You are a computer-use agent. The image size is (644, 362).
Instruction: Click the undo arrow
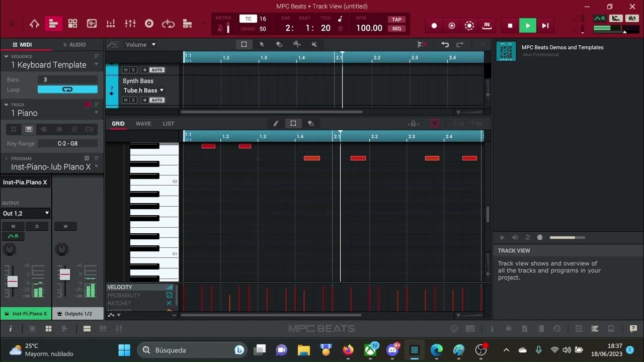tap(445, 44)
